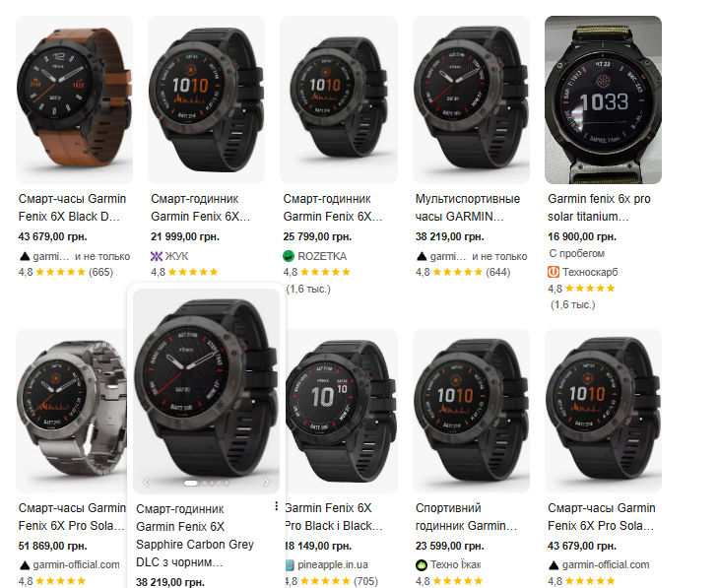Select the second carousel dot indicator

(x=204, y=484)
